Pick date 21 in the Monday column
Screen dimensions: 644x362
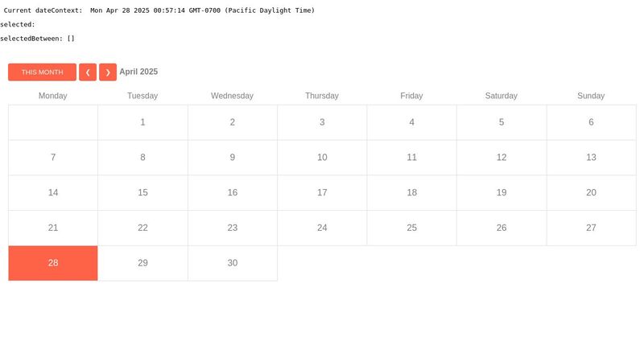click(53, 228)
